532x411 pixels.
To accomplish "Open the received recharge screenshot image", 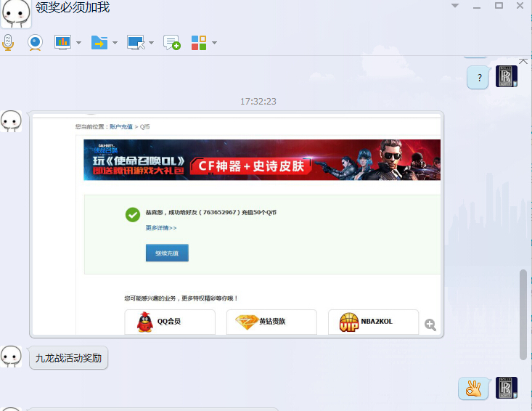I will coord(237,224).
